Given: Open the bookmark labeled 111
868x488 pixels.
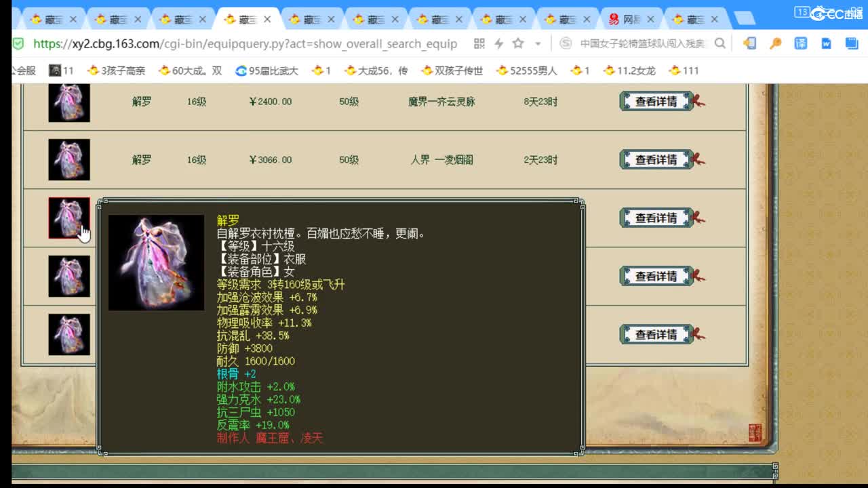Looking at the screenshot, I should 684,70.
